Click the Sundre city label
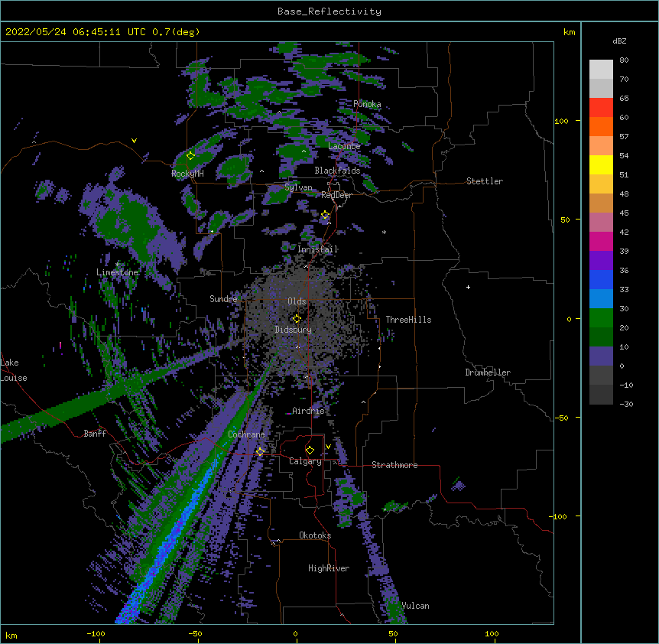659x644 pixels. (x=223, y=299)
